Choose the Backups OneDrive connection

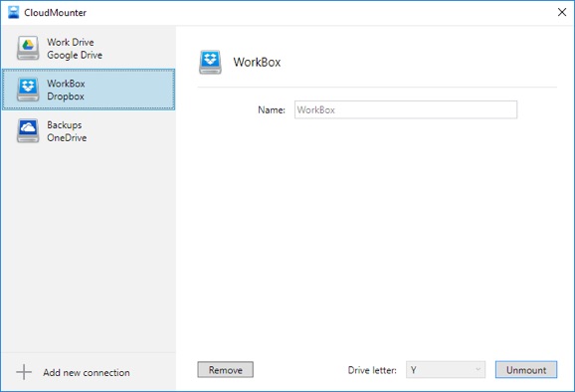click(x=89, y=131)
